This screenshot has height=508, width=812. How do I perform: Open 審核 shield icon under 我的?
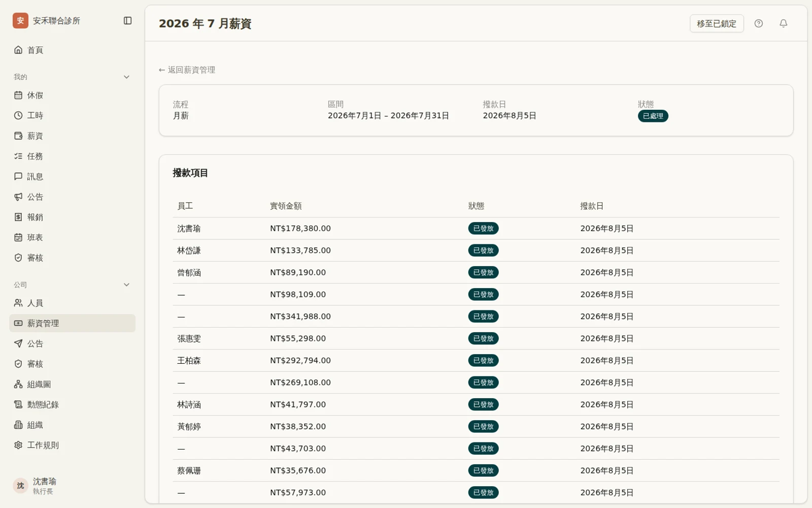point(18,258)
